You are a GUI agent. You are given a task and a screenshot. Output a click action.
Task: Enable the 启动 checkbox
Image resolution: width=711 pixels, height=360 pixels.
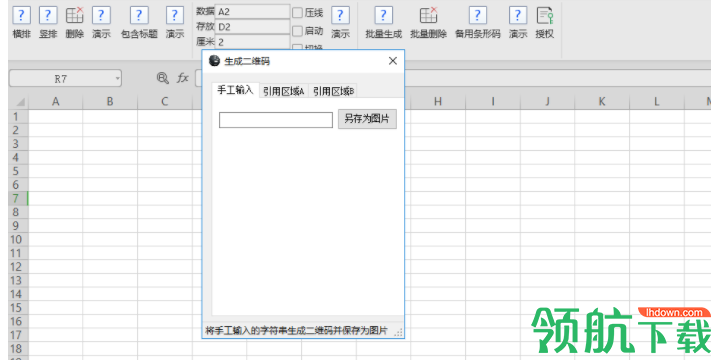(297, 31)
